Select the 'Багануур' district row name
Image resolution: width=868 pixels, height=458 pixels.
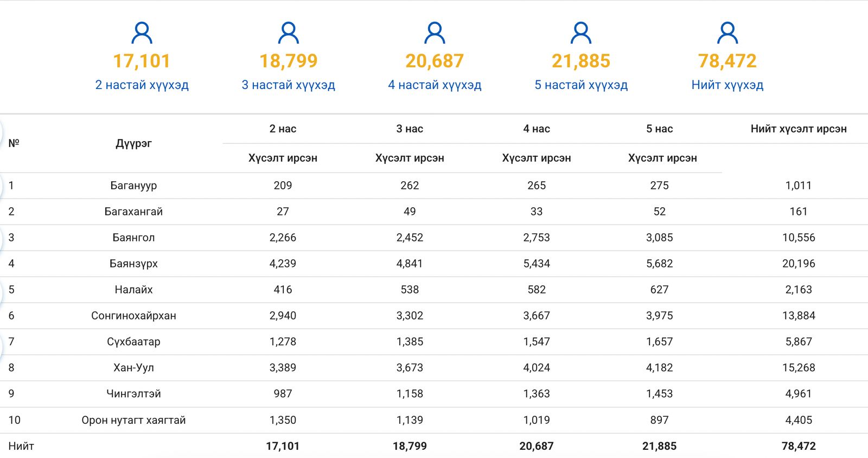point(133,186)
